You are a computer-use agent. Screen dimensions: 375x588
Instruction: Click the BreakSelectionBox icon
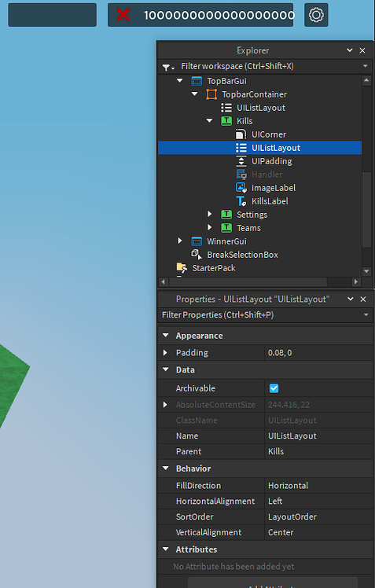tap(197, 255)
